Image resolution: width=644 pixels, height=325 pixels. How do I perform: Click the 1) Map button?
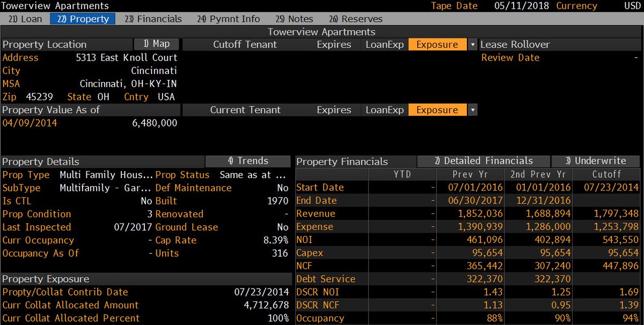[x=156, y=44]
